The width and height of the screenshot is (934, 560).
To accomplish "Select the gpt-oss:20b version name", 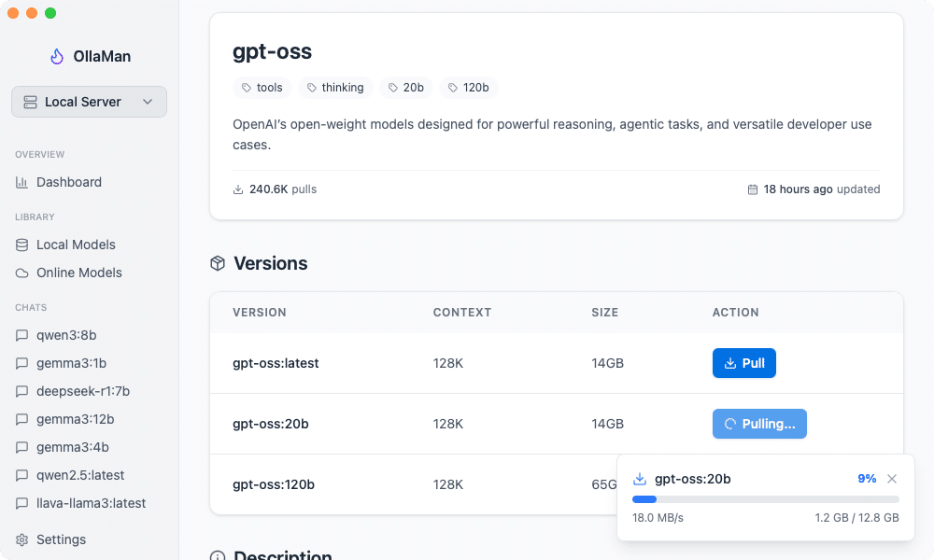I will pyautogui.click(x=271, y=424).
